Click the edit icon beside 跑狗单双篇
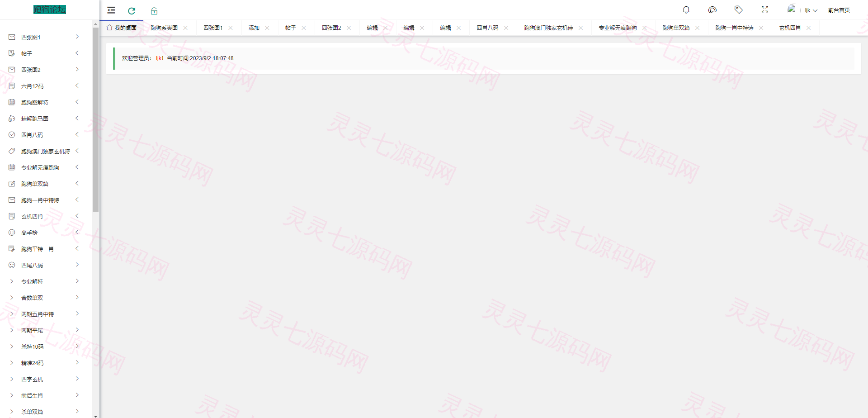 tap(12, 184)
